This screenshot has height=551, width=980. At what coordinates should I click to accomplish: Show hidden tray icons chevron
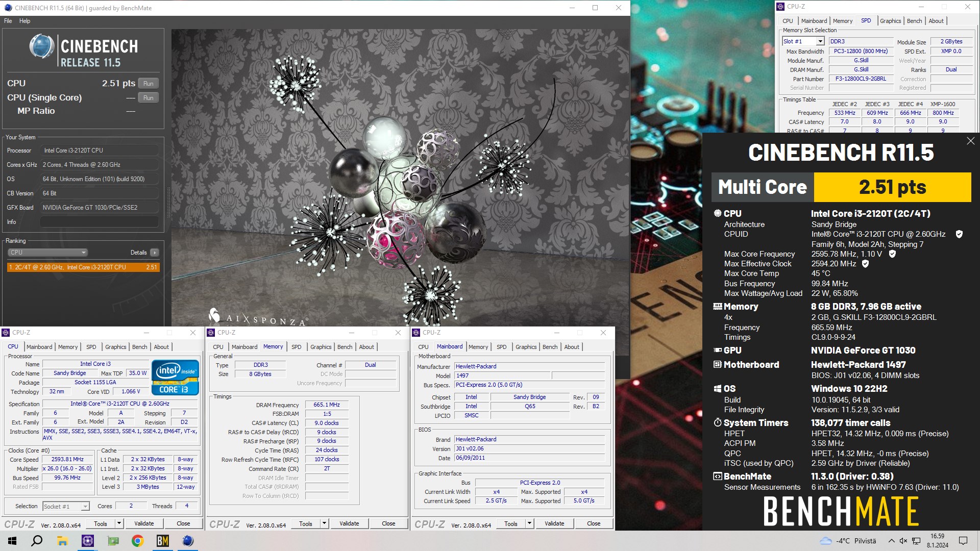tap(891, 541)
